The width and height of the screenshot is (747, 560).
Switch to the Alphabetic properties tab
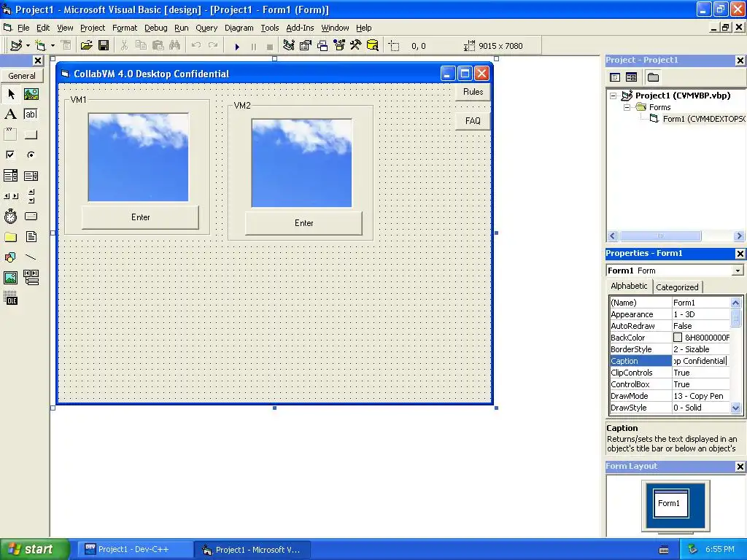click(x=629, y=286)
